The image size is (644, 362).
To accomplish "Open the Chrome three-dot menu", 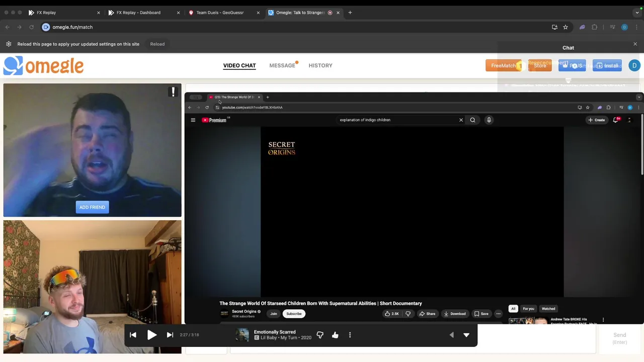I will point(637,27).
